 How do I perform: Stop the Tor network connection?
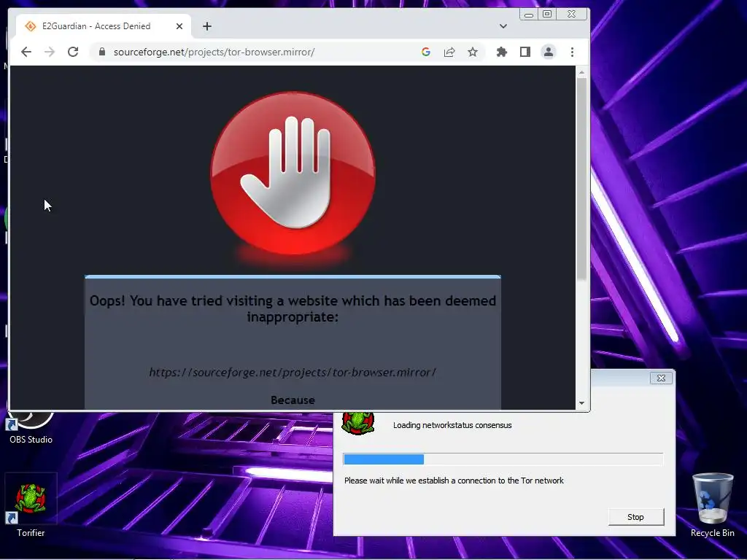(635, 517)
